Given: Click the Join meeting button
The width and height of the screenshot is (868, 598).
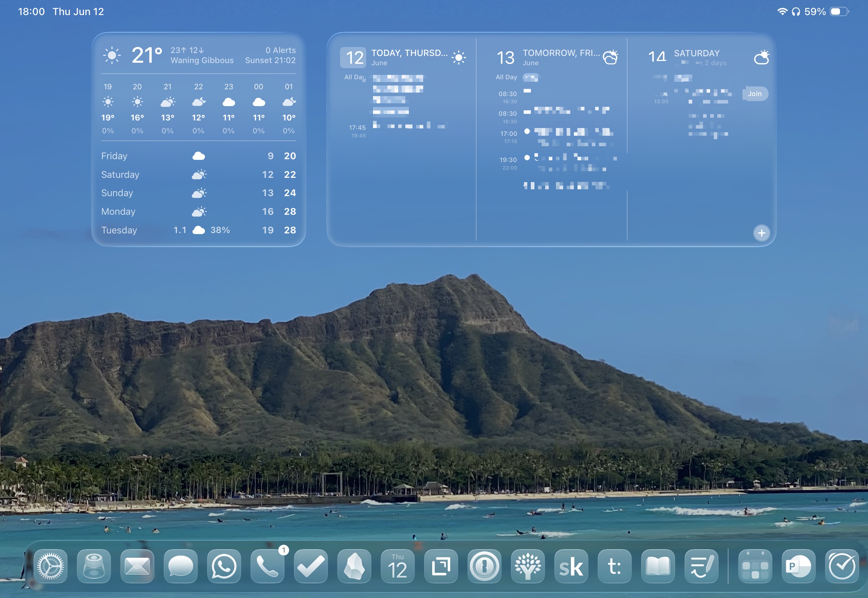Looking at the screenshot, I should (x=755, y=94).
